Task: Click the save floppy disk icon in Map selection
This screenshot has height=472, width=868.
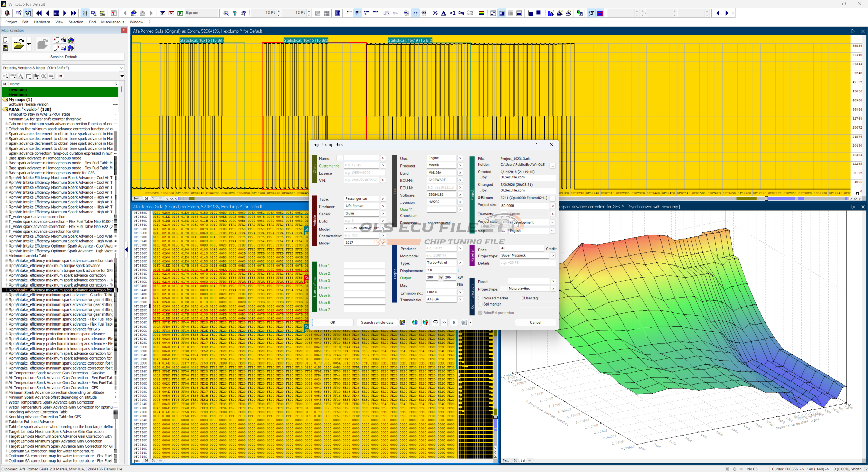Action: (x=5, y=48)
